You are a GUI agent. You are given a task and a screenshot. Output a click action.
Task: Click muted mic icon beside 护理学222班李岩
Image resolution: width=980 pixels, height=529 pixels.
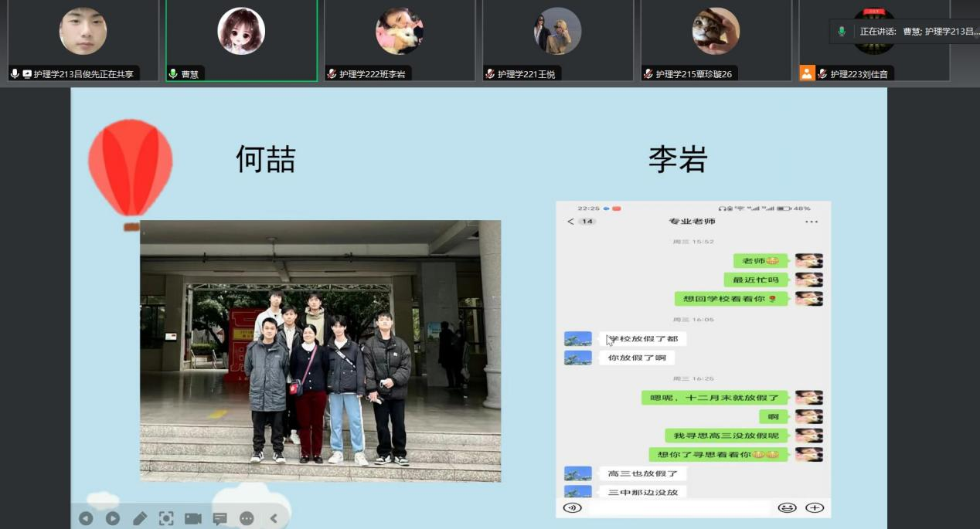tap(332, 74)
